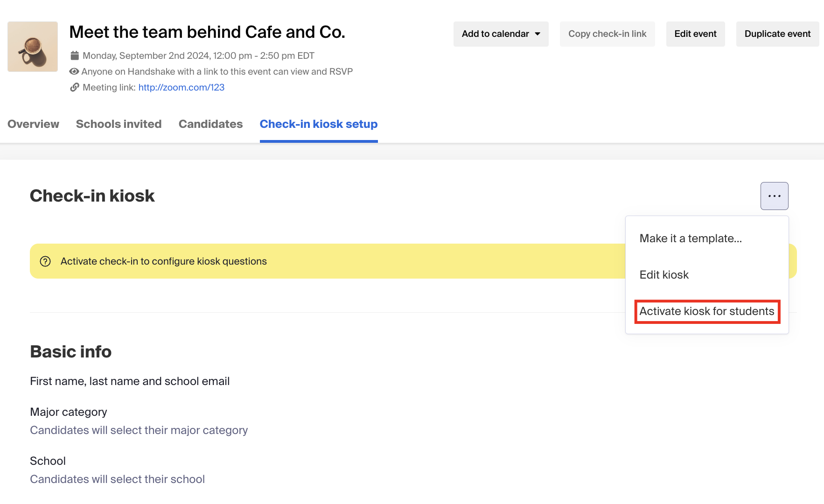Image resolution: width=824 pixels, height=504 pixels.
Task: Click the eye visibility icon
Action: click(74, 71)
